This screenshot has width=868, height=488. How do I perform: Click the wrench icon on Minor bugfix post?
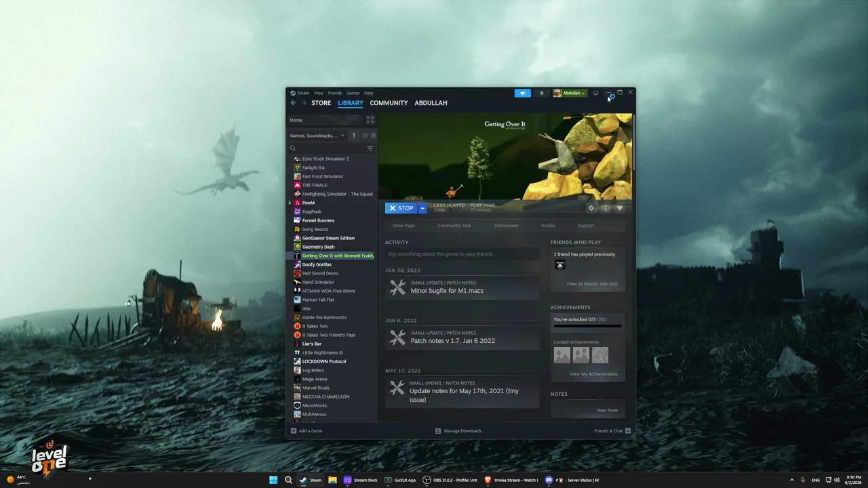(x=397, y=287)
